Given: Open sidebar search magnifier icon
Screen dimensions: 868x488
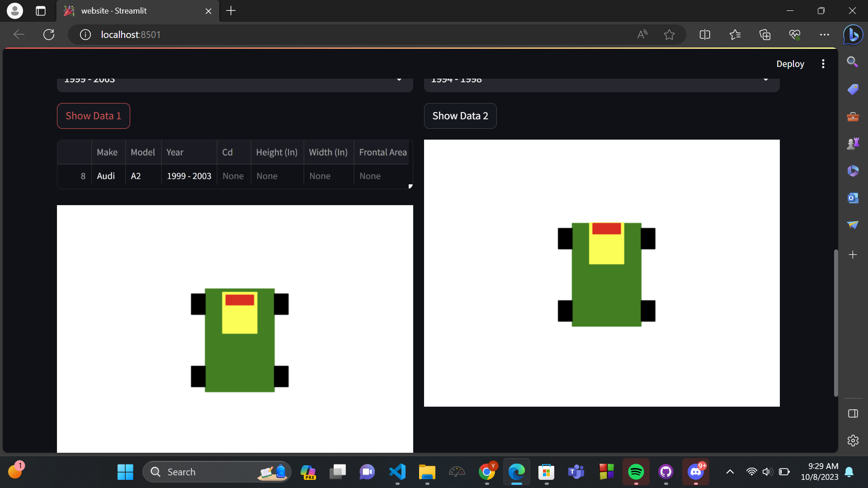Looking at the screenshot, I should (x=853, y=62).
